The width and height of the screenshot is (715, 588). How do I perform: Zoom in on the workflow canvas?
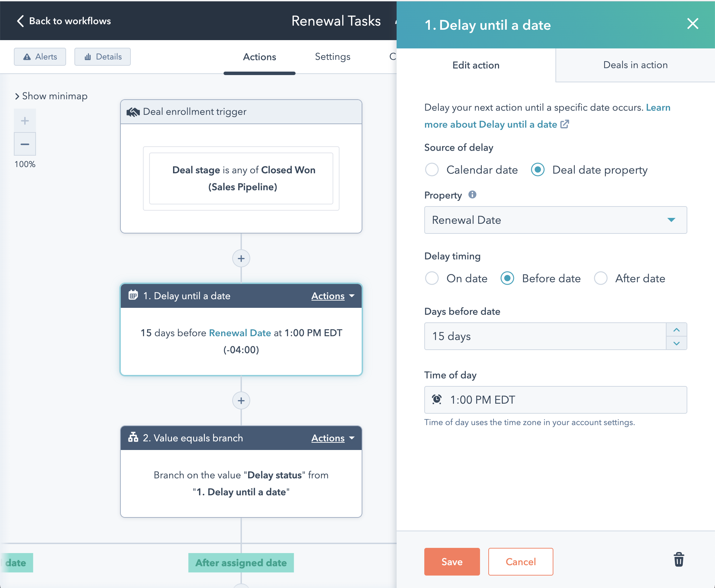pyautogui.click(x=25, y=120)
